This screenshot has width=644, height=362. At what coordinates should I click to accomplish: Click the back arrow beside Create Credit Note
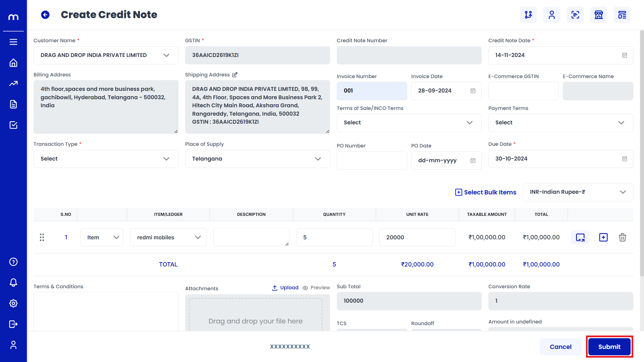(45, 15)
